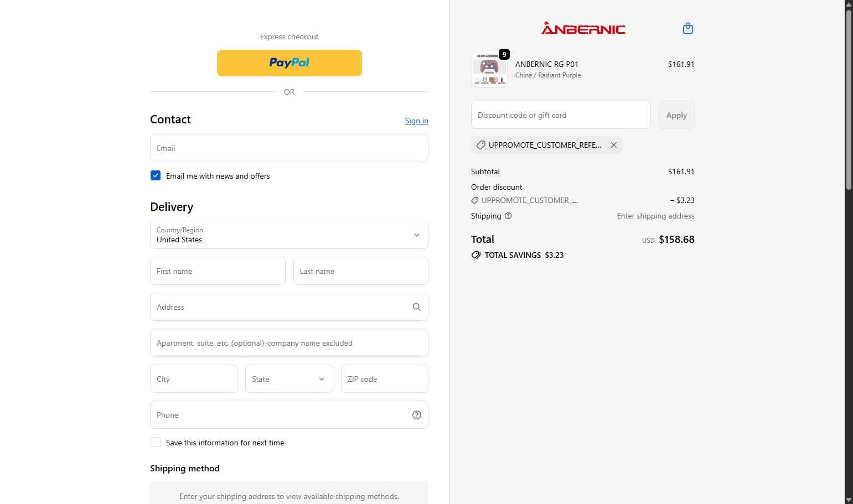This screenshot has width=853, height=504.
Task: Click the Shipping method heading
Action: 185,468
